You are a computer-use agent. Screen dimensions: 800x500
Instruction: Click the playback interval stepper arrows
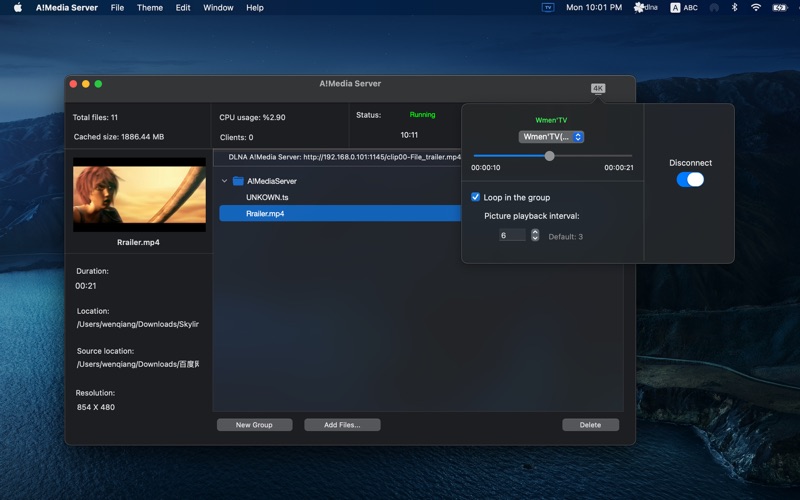535,235
